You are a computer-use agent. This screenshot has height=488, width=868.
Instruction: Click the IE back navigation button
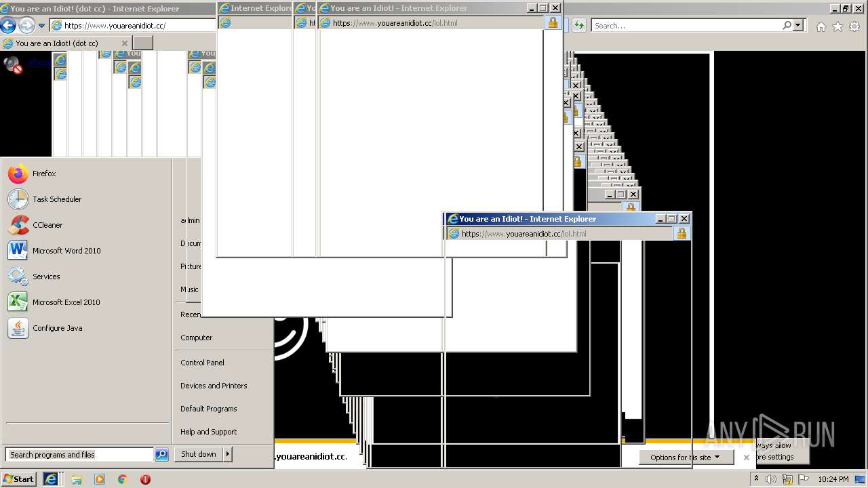[x=8, y=26]
